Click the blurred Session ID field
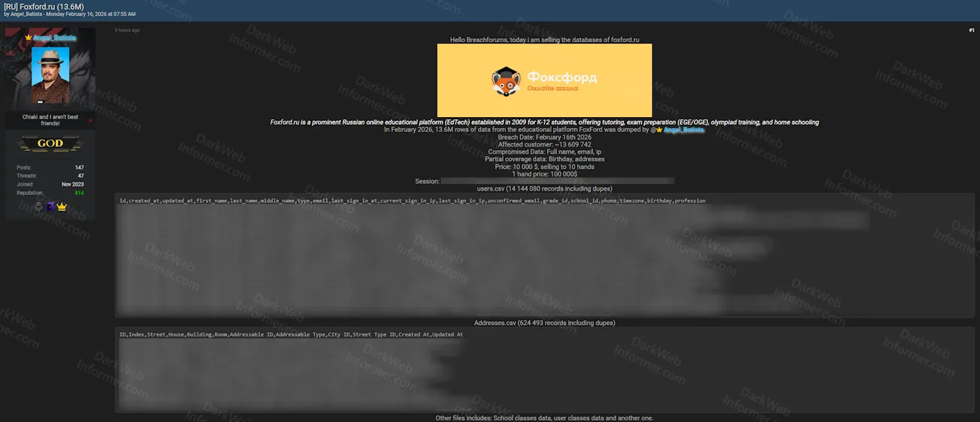The width and height of the screenshot is (980, 422). (x=557, y=181)
